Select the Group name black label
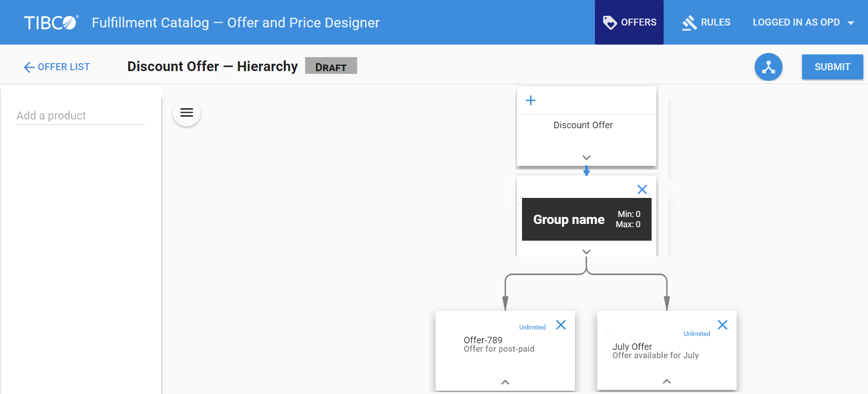 [568, 219]
